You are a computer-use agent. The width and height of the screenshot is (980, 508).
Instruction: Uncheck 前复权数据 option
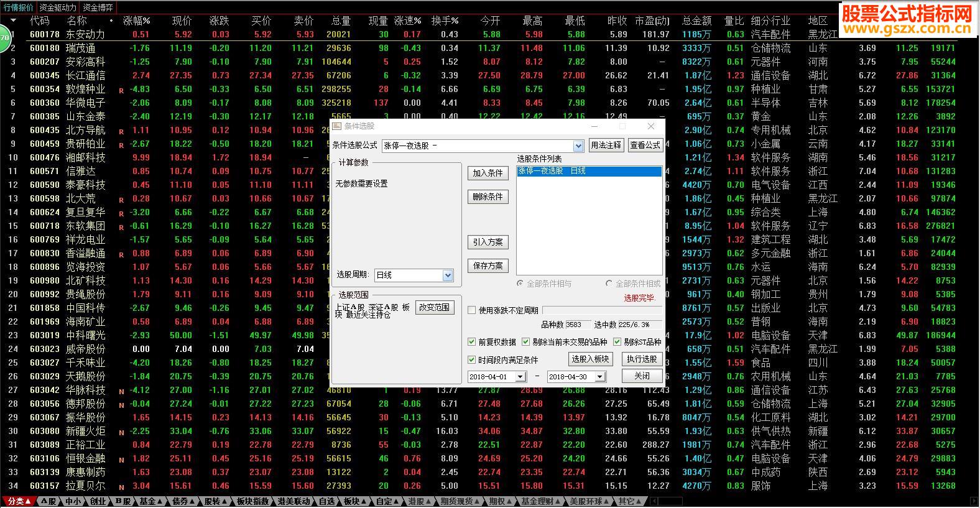click(x=471, y=342)
